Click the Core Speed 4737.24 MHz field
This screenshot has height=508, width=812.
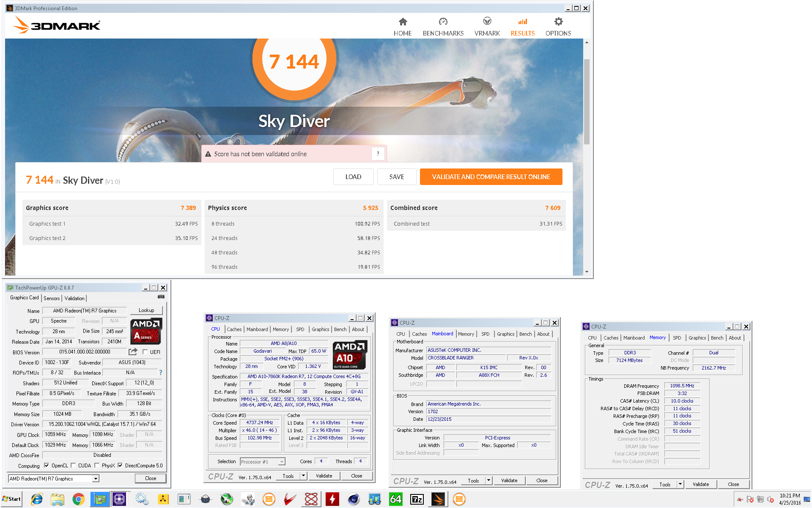tap(260, 422)
